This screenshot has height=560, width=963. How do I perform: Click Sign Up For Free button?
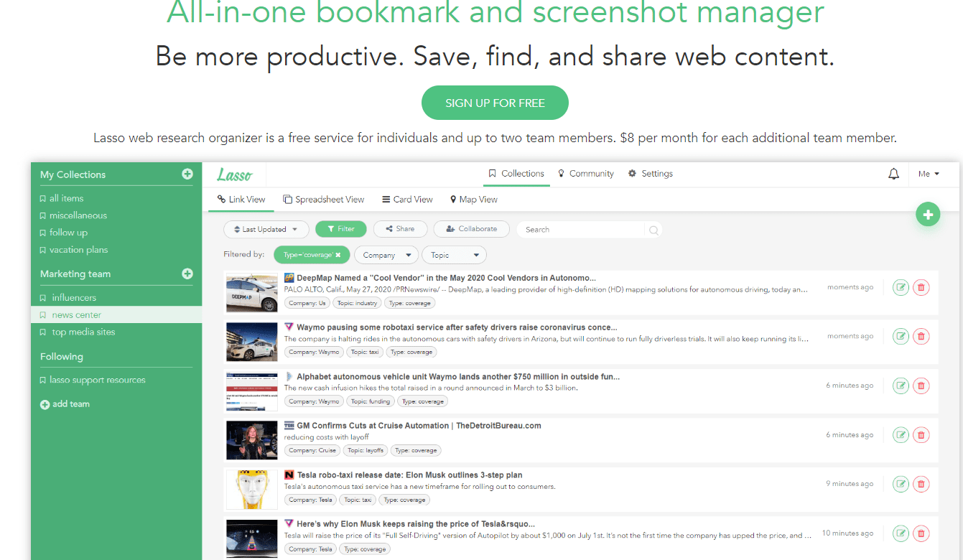(495, 103)
